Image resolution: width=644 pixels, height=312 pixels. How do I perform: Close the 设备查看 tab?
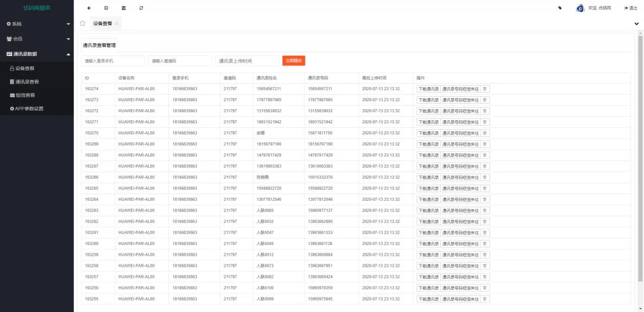[117, 24]
